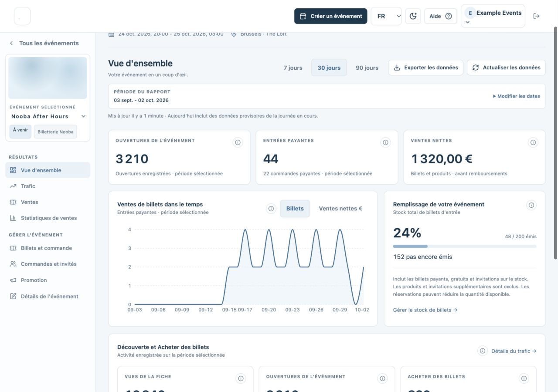Open info icon on Acheter des billets card

click(x=524, y=378)
